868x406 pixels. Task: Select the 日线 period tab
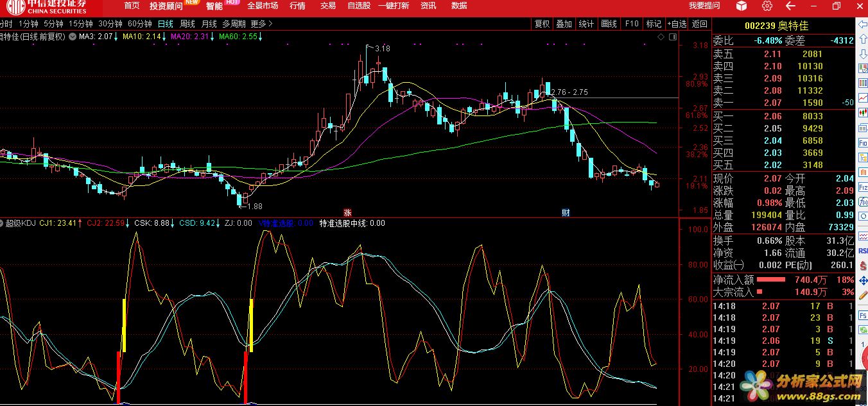pyautogui.click(x=166, y=24)
